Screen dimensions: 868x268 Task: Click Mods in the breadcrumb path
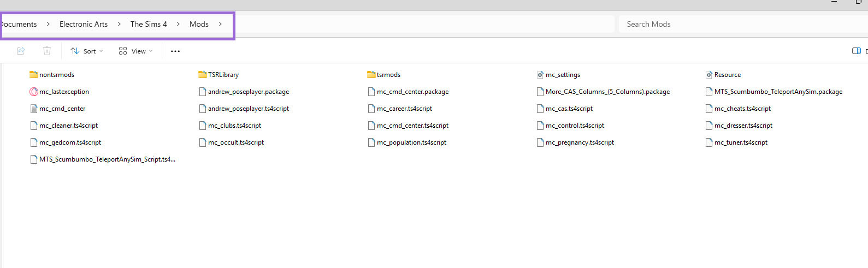coord(199,24)
